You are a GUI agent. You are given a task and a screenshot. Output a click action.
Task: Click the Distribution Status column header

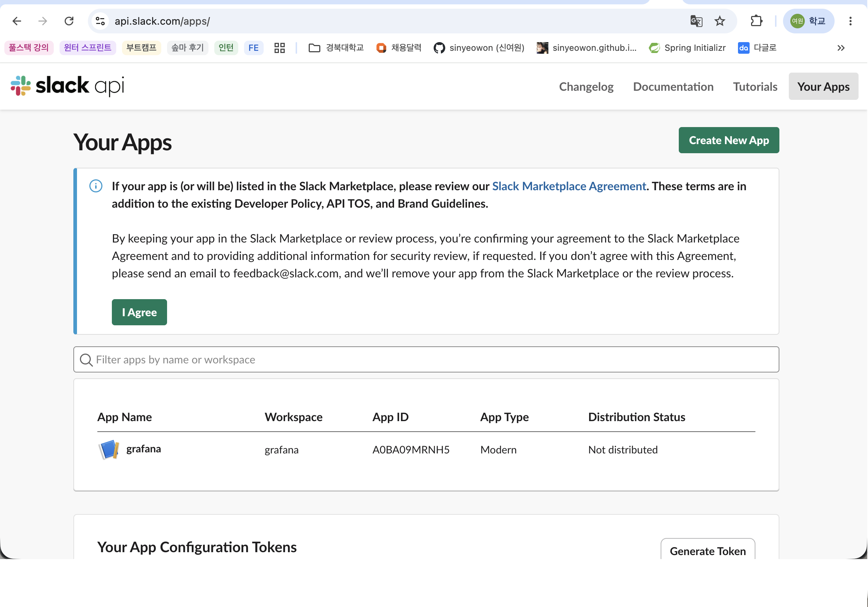pos(637,417)
